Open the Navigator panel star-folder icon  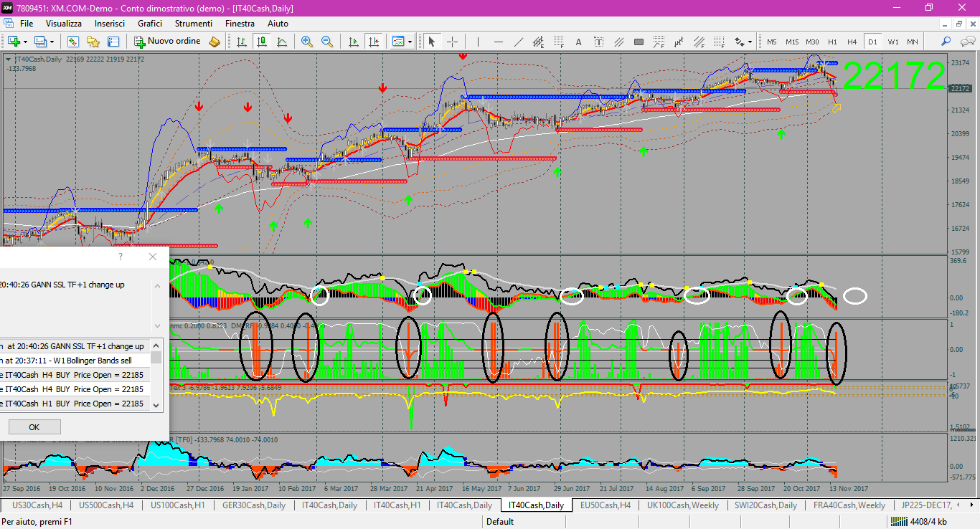[93, 42]
